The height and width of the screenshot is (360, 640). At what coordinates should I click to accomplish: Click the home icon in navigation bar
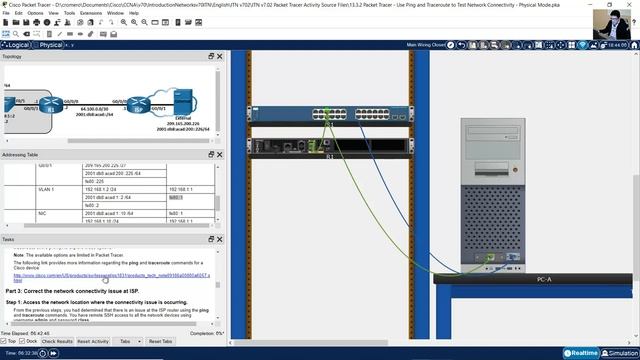pos(634,45)
